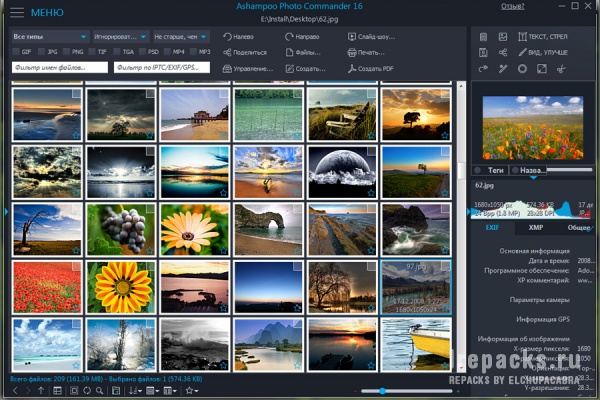Image resolution: width=600 pixels, height=400 pixels.
Task: Click the refresh circle icon in bottom toolbar
Action: 87,390
